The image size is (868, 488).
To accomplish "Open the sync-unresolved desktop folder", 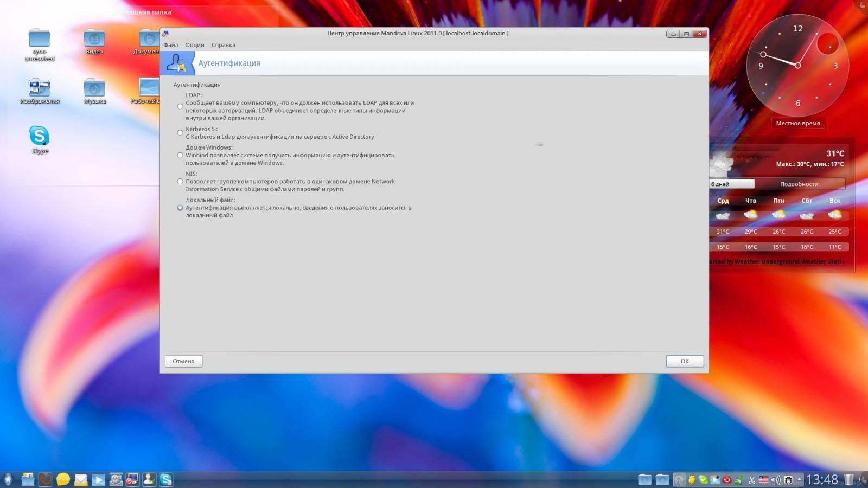I will tap(39, 44).
